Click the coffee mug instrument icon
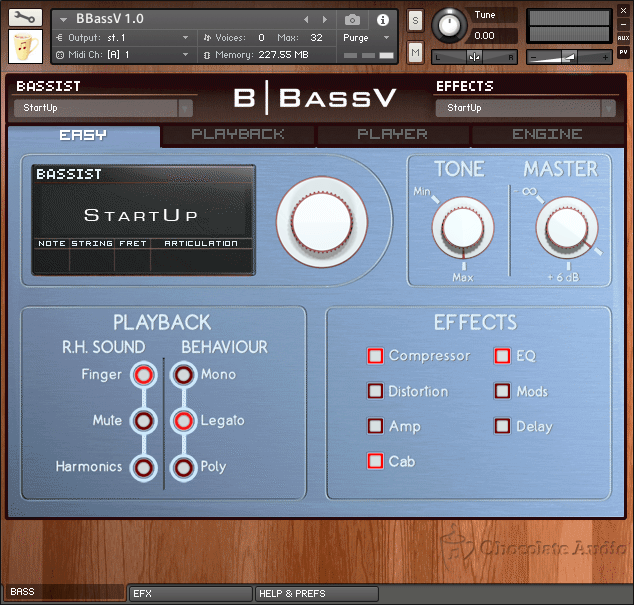 pos(25,47)
